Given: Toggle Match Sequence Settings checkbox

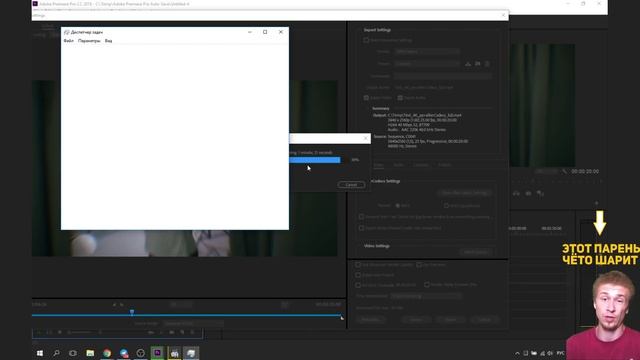Looking at the screenshot, I should click(x=366, y=40).
